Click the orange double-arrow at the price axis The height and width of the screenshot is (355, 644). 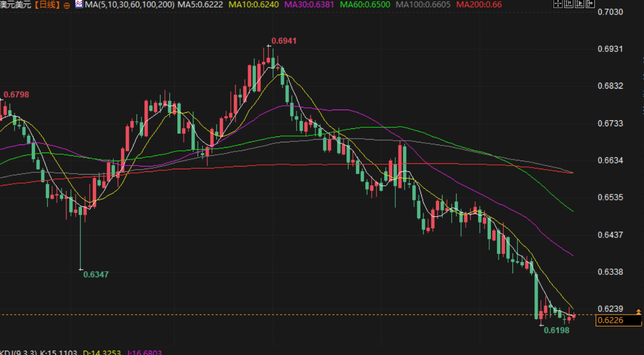pos(638,312)
